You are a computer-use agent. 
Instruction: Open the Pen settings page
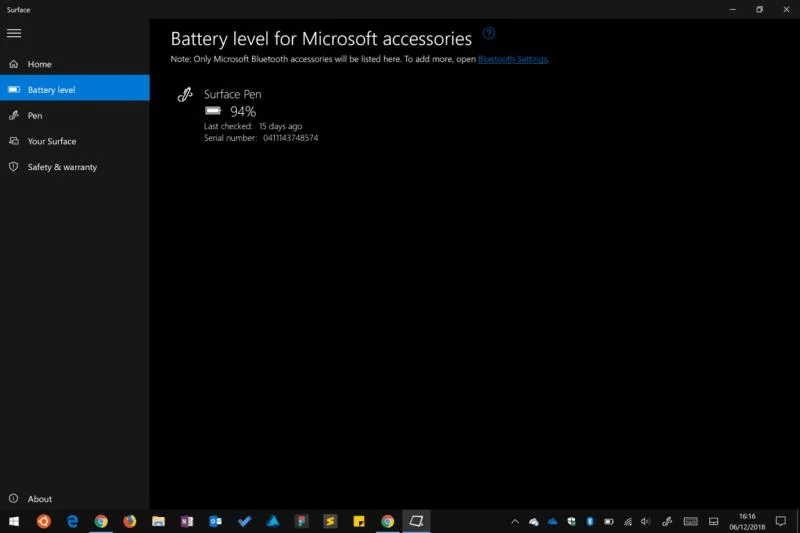click(x=75, y=116)
